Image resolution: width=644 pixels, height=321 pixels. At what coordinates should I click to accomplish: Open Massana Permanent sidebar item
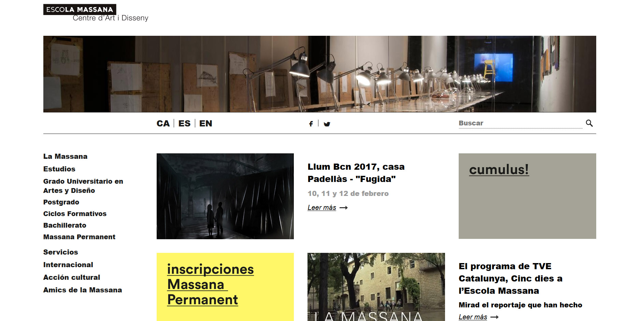pyautogui.click(x=79, y=237)
